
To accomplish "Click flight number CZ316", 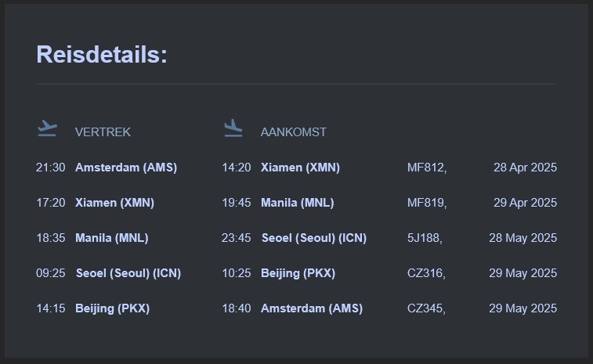I will (x=426, y=273).
